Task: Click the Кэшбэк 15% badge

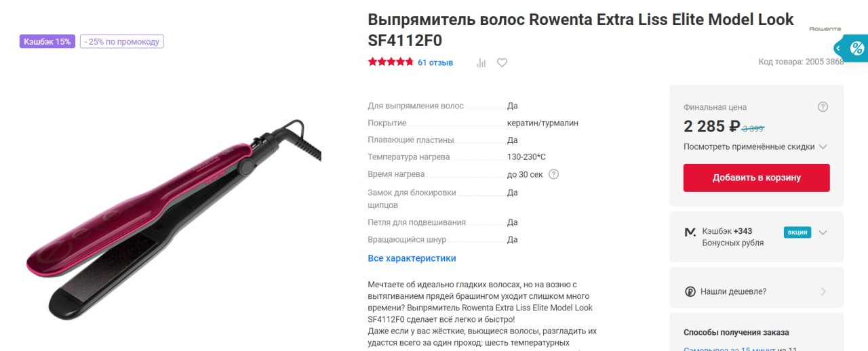Action: 47,41
